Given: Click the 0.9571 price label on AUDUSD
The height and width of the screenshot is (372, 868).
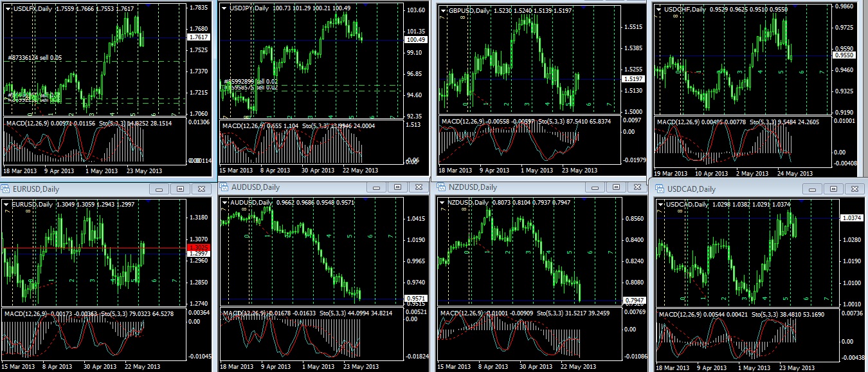Looking at the screenshot, I should click(x=417, y=299).
